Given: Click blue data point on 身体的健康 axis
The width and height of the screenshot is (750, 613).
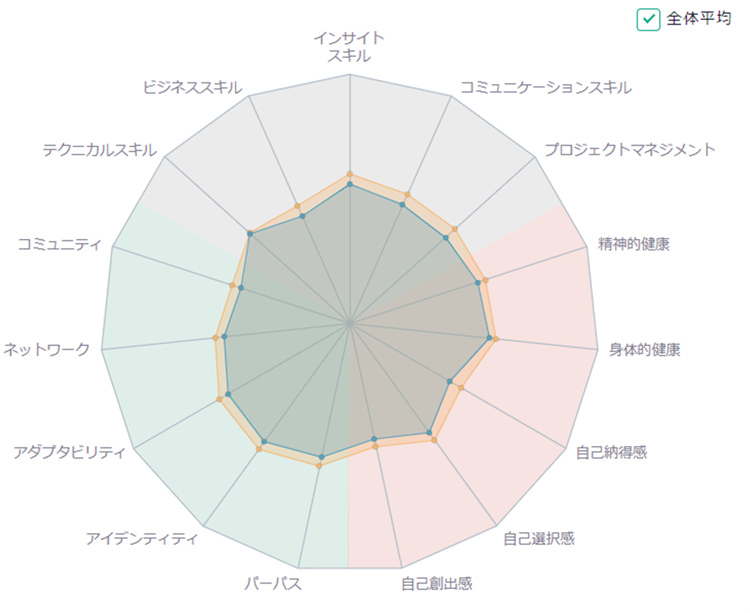Looking at the screenshot, I should [489, 338].
